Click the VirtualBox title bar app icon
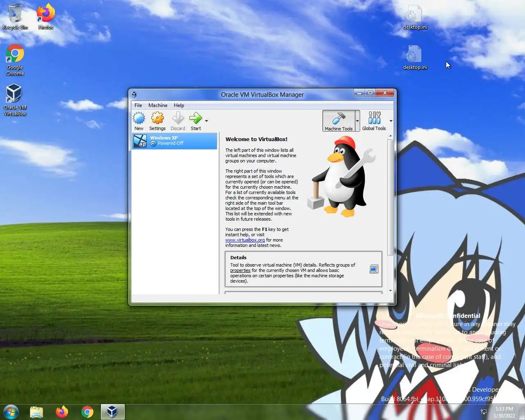Image resolution: width=525 pixels, height=420 pixels. [134, 95]
